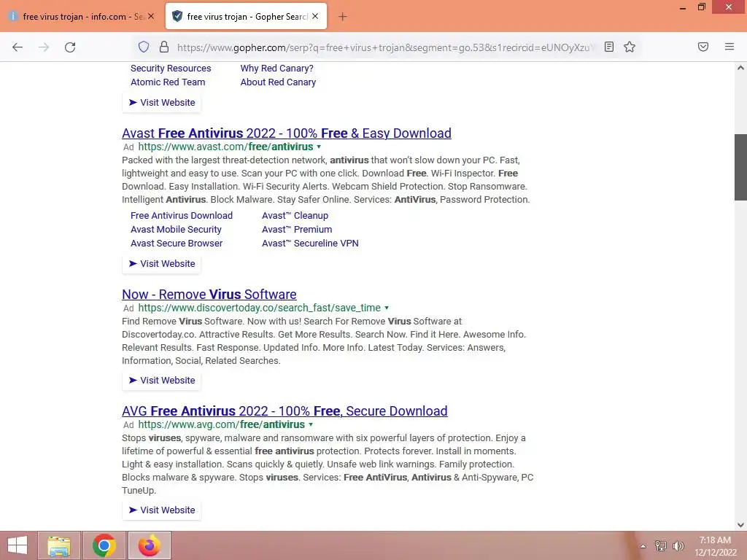
Task: Select the Gopher Search tab
Action: [x=247, y=16]
